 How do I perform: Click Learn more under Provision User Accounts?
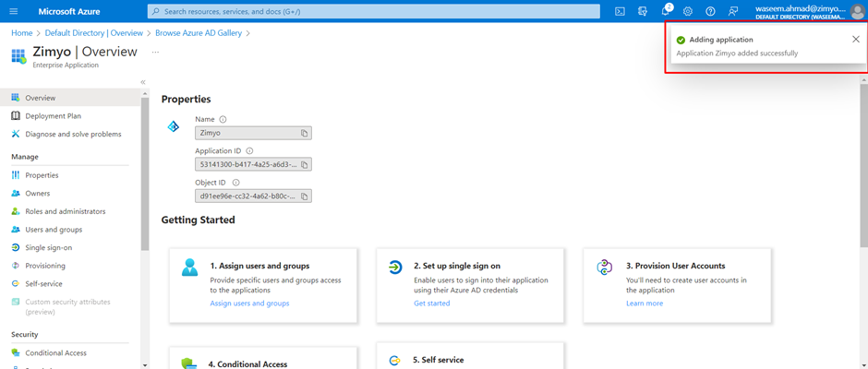pyautogui.click(x=645, y=304)
